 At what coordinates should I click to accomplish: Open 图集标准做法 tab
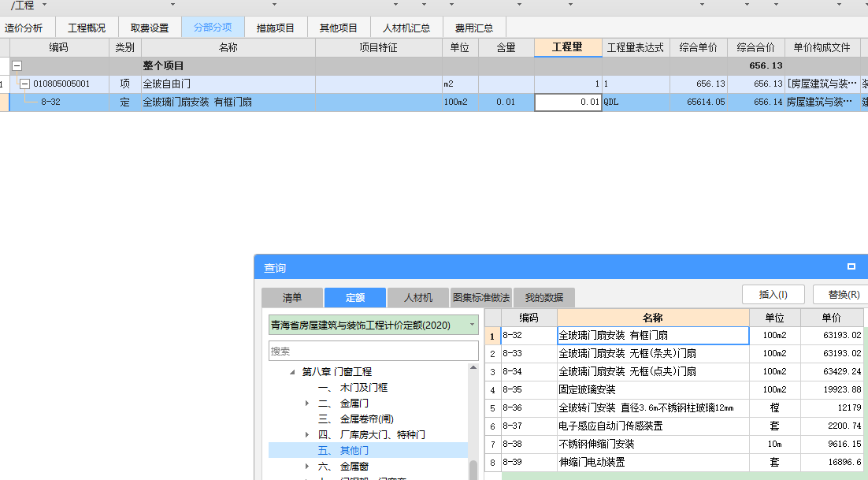pos(481,298)
